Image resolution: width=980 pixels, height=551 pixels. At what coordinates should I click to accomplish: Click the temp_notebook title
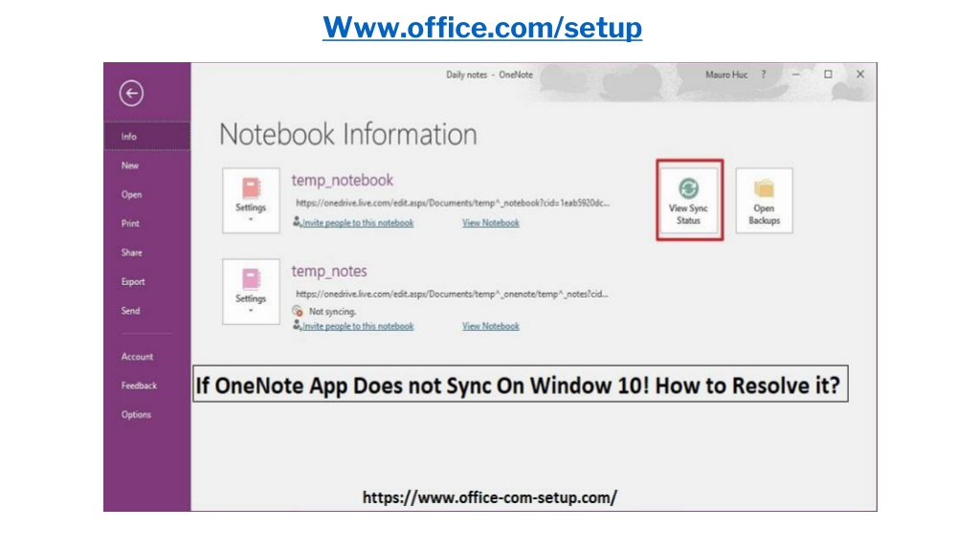tap(342, 181)
